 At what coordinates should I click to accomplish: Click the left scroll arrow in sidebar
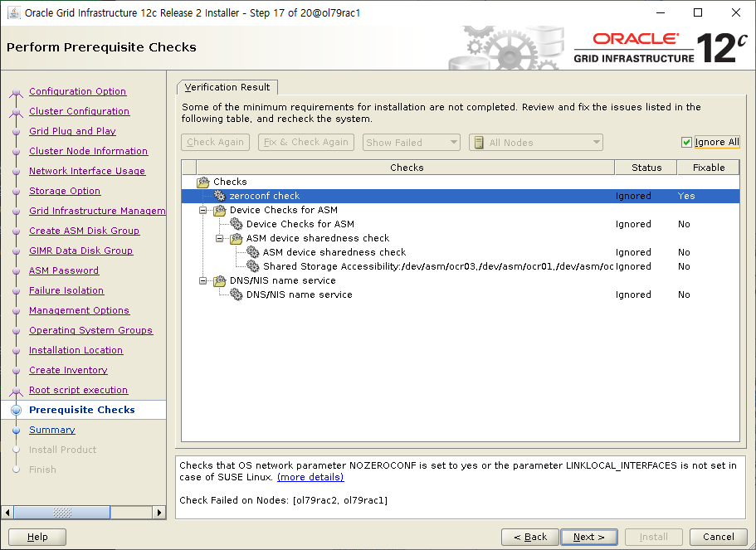pos(7,513)
